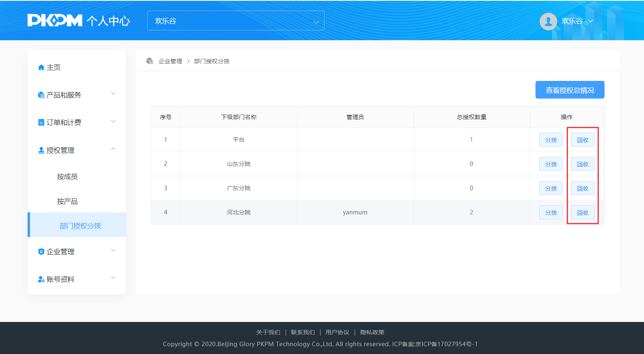The height and width of the screenshot is (354, 644).
Task: Click the person icon beside 授权管理
Action: tap(41, 150)
